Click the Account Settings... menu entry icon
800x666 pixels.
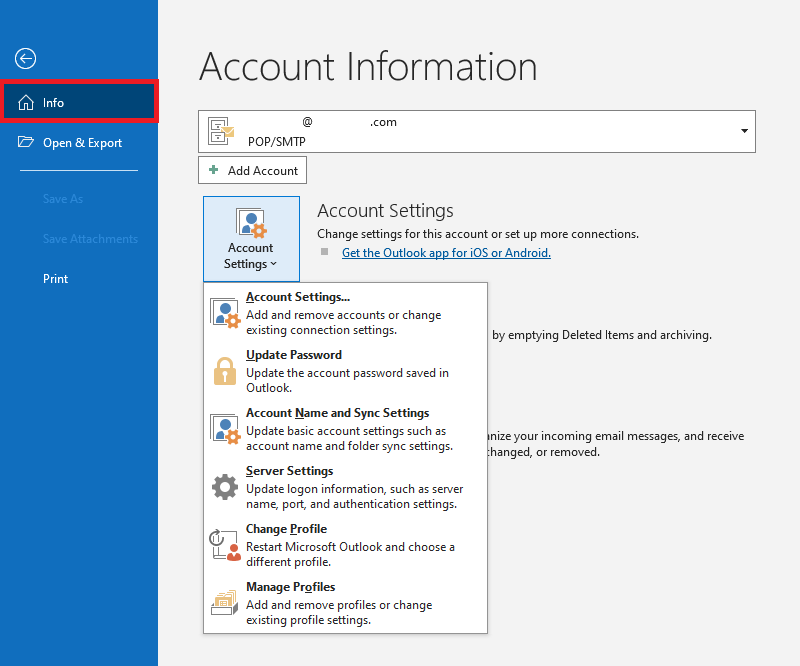click(x=225, y=313)
